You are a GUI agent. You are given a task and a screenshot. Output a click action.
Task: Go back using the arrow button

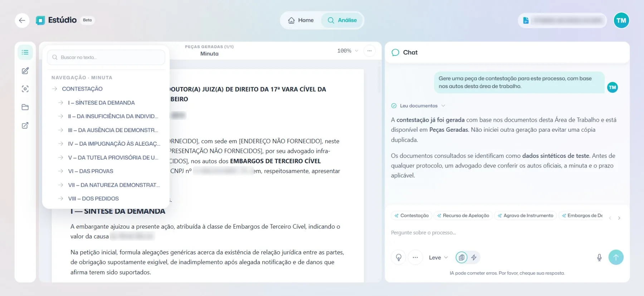pyautogui.click(x=22, y=20)
